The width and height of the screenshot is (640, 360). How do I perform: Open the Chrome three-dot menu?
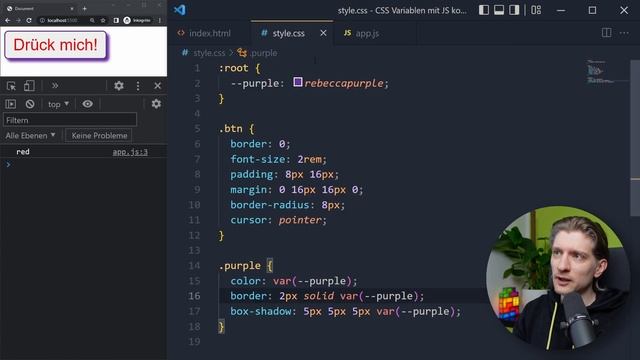tap(160, 20)
